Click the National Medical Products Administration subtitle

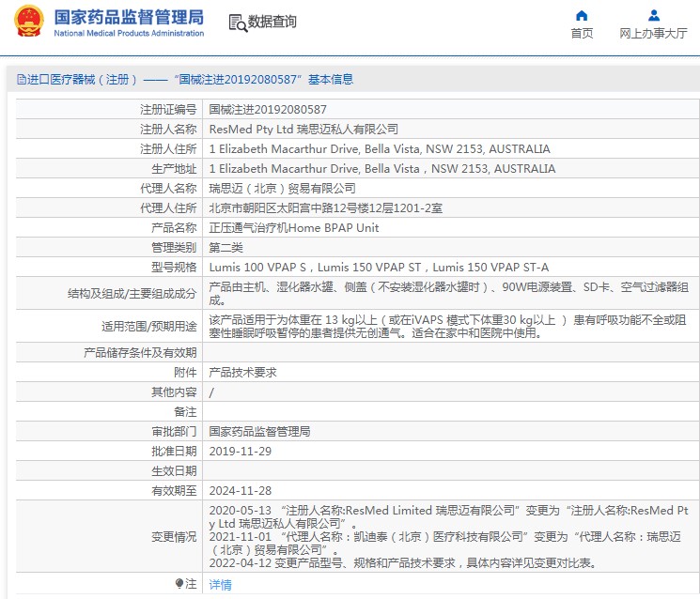(x=129, y=33)
